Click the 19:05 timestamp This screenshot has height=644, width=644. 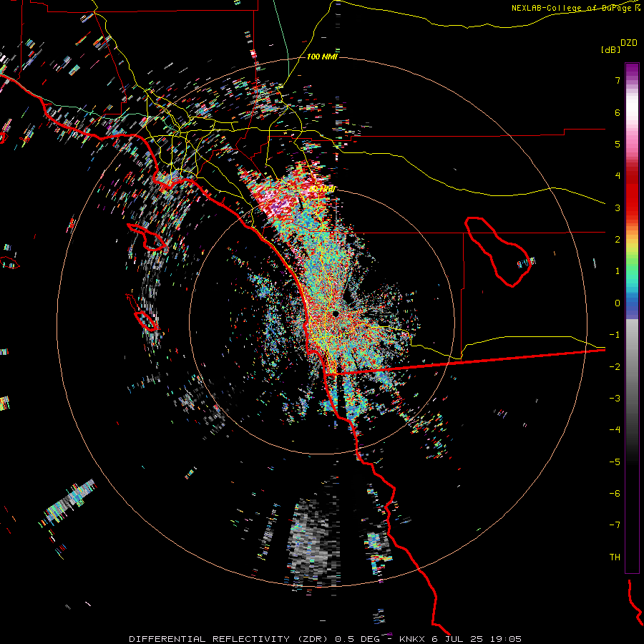point(506,639)
